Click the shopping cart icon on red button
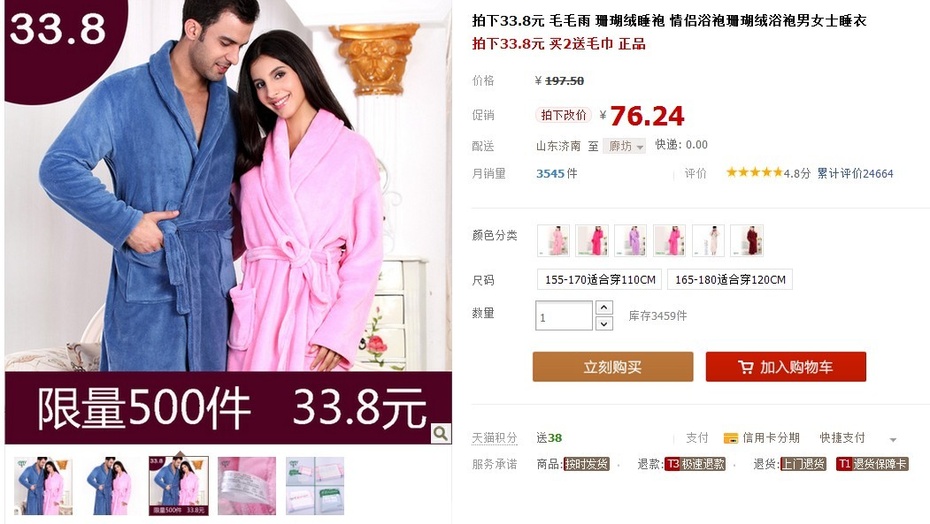 (x=746, y=367)
